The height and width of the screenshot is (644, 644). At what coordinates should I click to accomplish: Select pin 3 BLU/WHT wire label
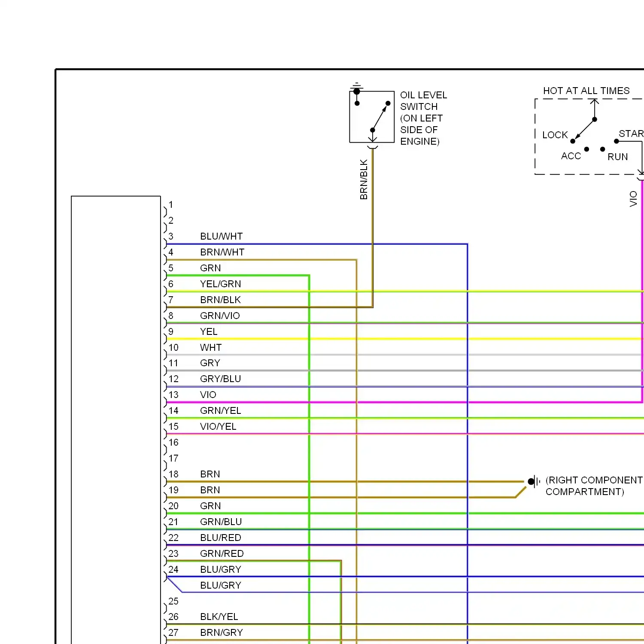[x=221, y=236]
